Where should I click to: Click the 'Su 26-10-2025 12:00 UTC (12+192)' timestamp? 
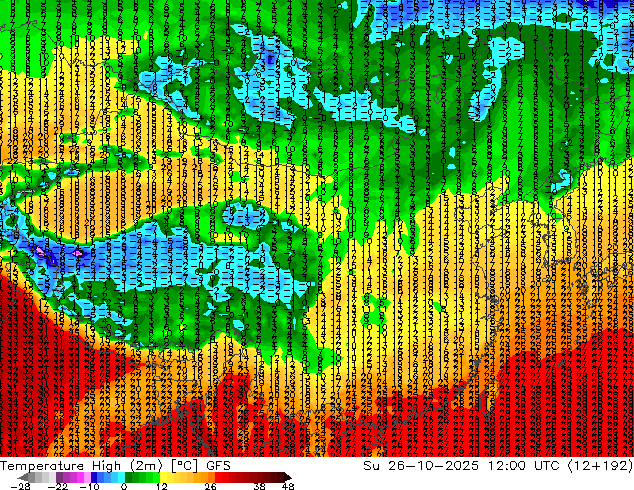(x=498, y=466)
